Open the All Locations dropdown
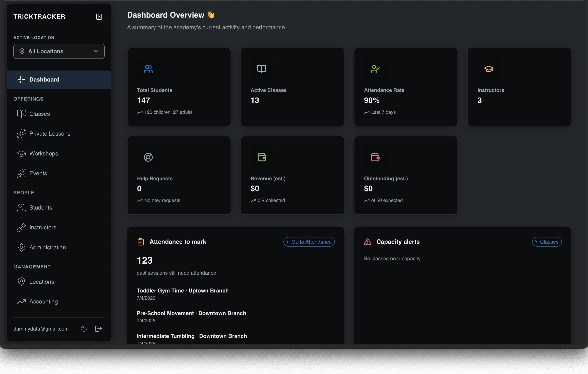588x374 pixels. tap(59, 51)
